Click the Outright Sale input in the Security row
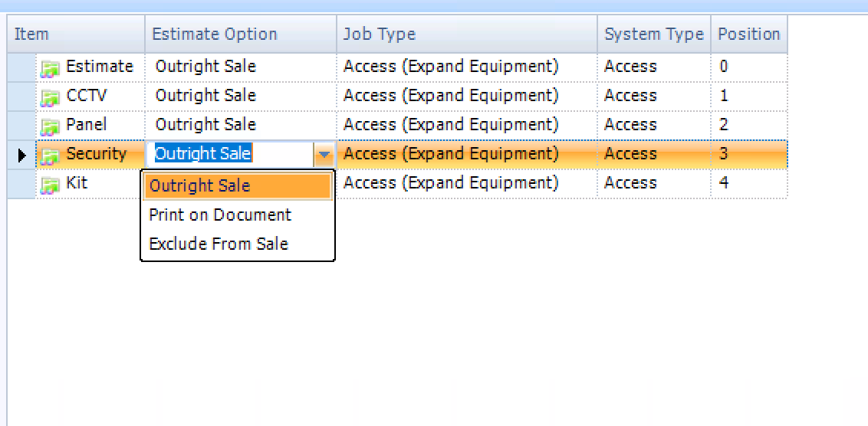This screenshot has height=426, width=868. tap(231, 154)
